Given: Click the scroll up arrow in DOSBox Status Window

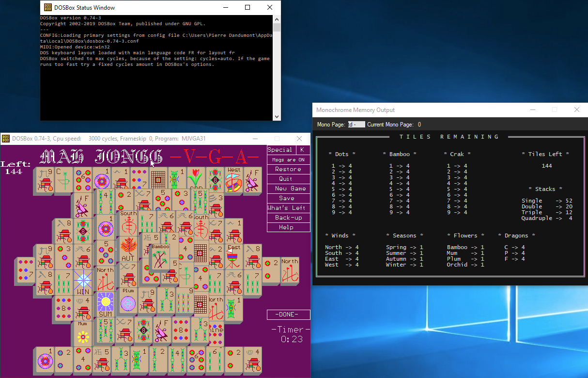Looking at the screenshot, I should click(277, 18).
